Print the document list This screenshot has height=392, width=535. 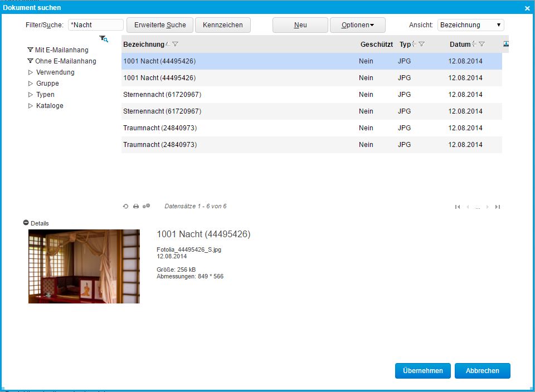[x=136, y=206]
